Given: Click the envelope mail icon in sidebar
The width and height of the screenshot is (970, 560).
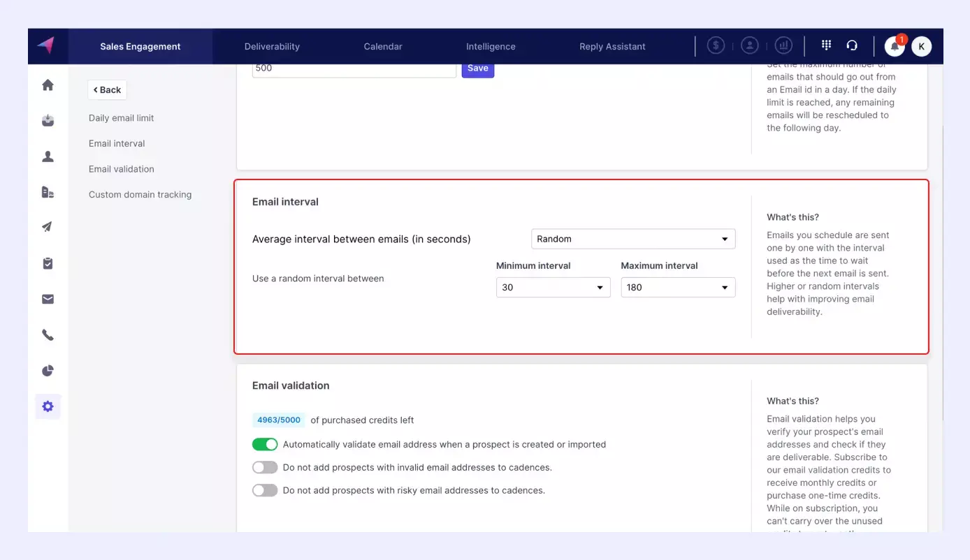Looking at the screenshot, I should [x=48, y=300].
